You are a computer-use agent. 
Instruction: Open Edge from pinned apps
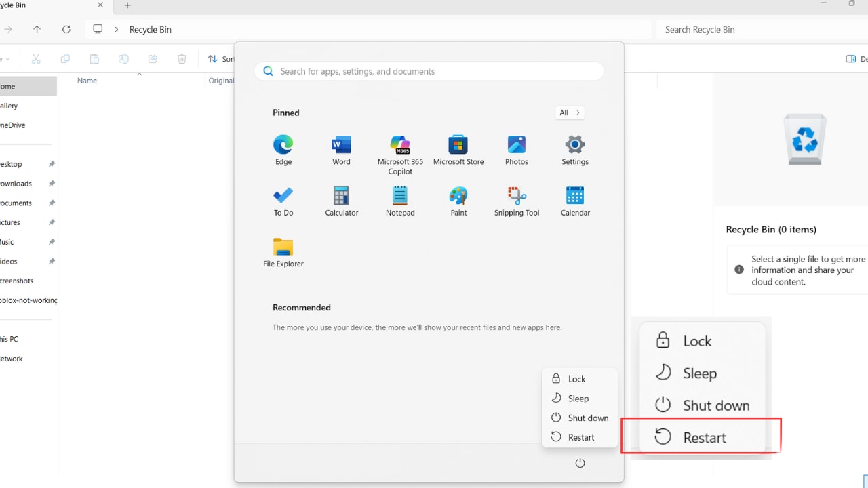tap(283, 150)
